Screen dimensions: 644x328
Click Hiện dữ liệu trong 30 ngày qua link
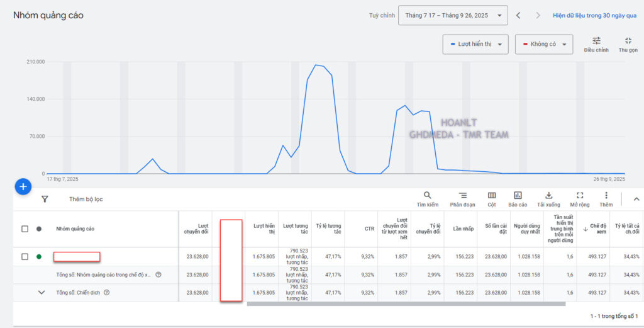tap(594, 16)
